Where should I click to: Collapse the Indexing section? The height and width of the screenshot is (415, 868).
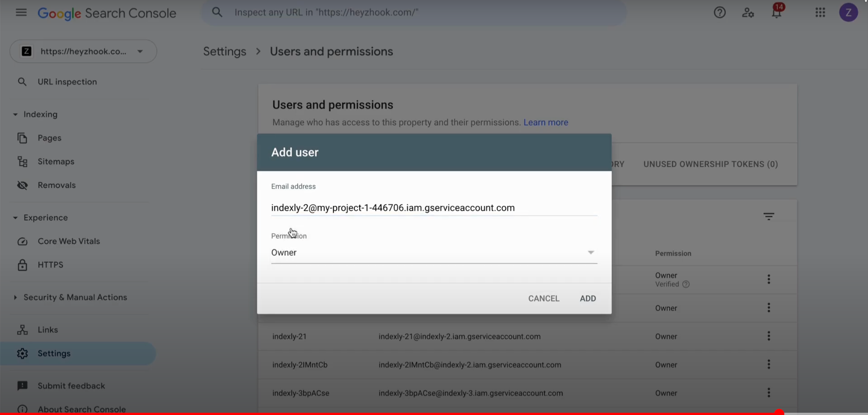(x=16, y=114)
